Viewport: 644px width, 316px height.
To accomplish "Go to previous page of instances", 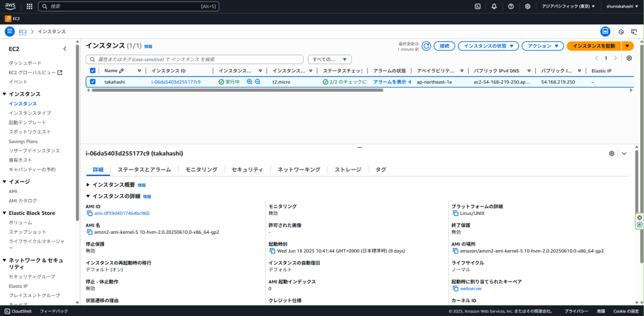I will coord(596,58).
